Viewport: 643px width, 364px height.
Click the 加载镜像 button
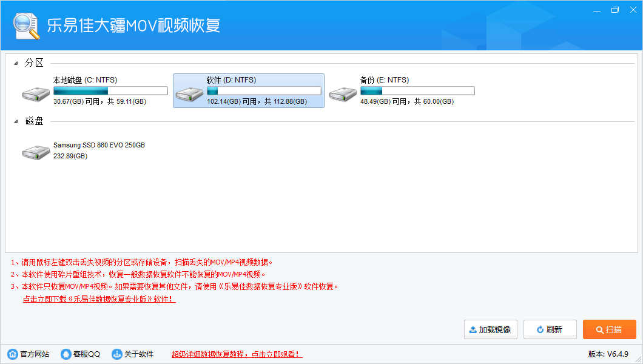tap(491, 329)
